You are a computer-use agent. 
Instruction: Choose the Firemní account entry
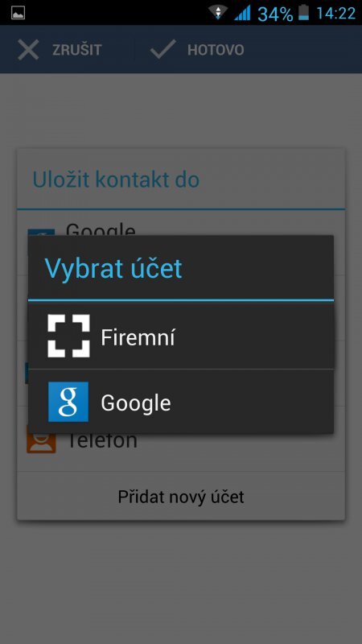pyautogui.click(x=181, y=336)
